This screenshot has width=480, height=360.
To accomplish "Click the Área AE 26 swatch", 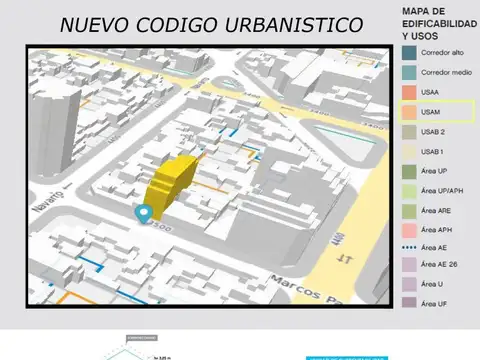I will (x=409, y=264).
